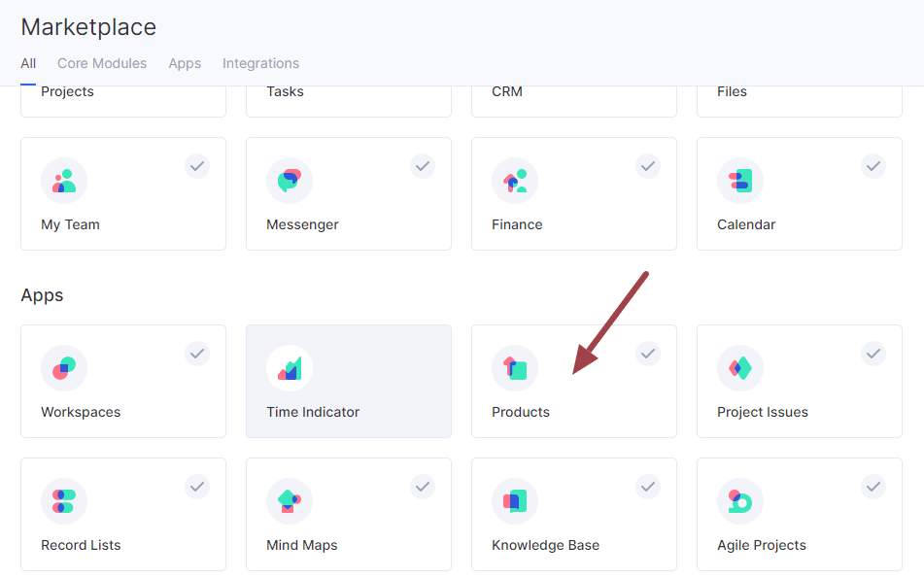Open the Workspaces app icon
Image resolution: width=924 pixels, height=578 pixels.
point(64,368)
